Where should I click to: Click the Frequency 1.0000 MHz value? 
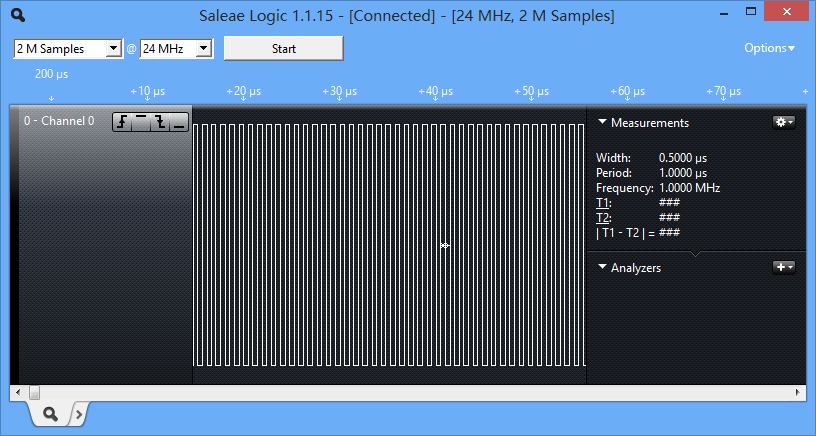point(690,188)
